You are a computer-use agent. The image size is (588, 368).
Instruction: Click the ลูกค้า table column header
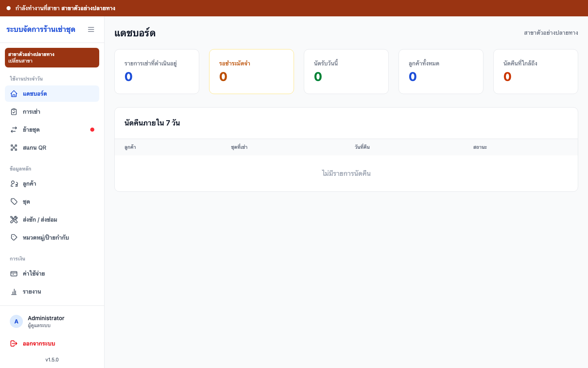pos(130,147)
